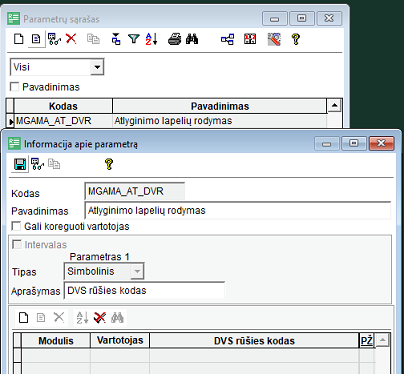Minimize the Informacija apie parametrą window
Screen dimensions: 404x374
pyautogui.click(x=326, y=144)
